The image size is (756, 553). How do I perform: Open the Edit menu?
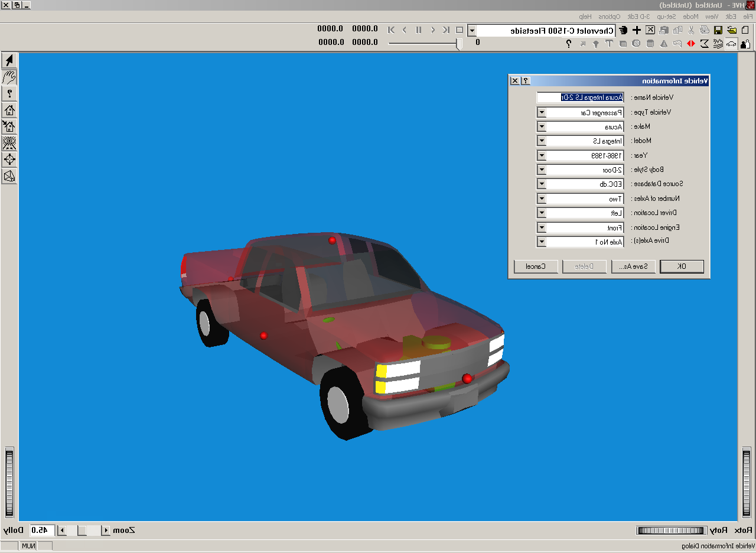click(x=731, y=17)
